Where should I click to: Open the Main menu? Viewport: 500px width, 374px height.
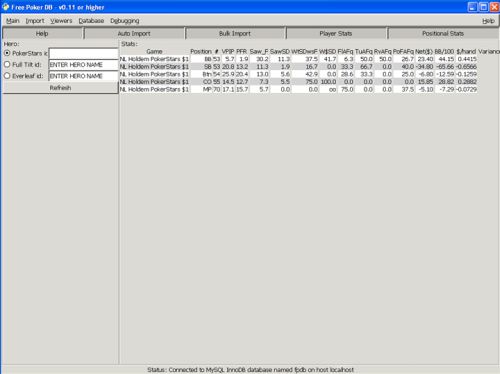coord(13,21)
